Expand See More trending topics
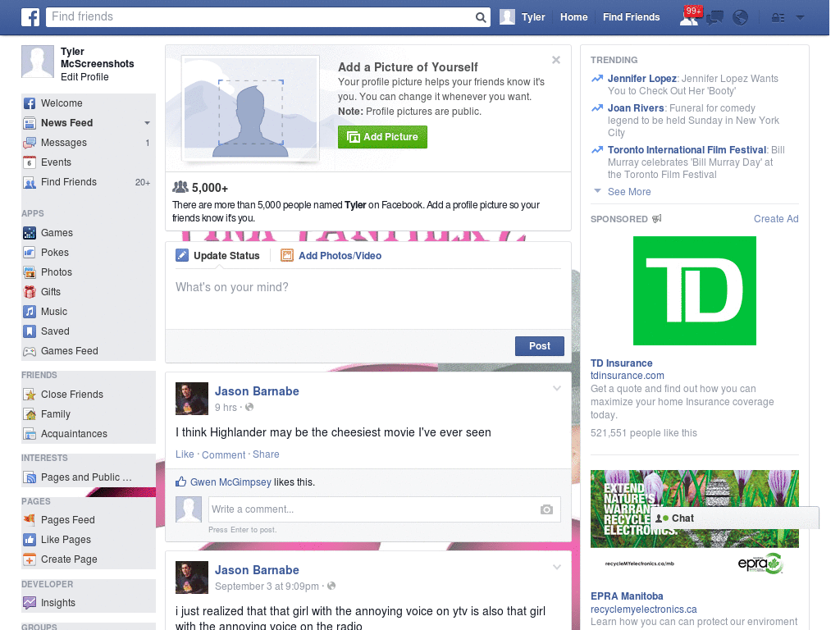This screenshot has height=630, width=840. tap(629, 192)
